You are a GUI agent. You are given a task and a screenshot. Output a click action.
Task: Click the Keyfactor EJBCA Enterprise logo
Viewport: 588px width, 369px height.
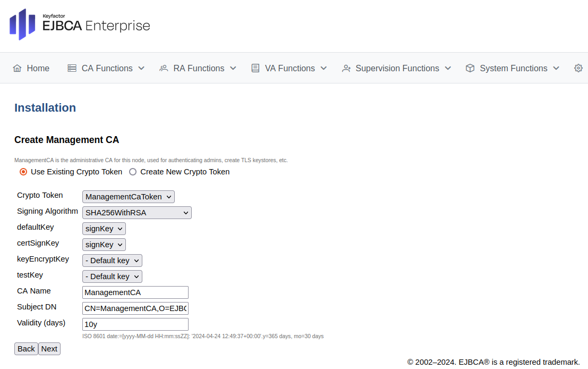79,24
